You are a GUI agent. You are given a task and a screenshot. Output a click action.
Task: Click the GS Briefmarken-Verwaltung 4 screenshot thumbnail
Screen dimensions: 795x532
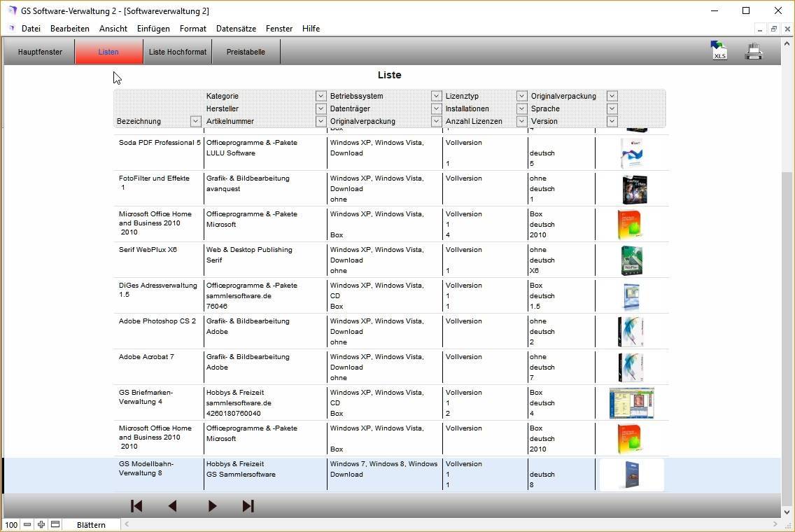click(631, 403)
